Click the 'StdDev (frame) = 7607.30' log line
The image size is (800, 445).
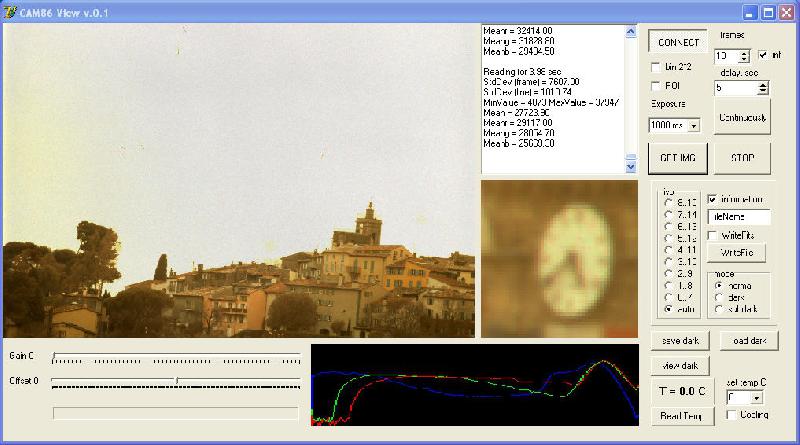click(531, 82)
